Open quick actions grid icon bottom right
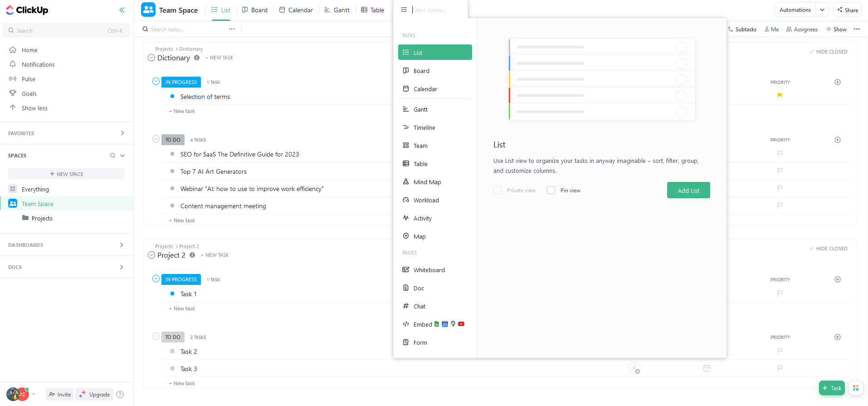This screenshot has width=868, height=406. coord(856,388)
